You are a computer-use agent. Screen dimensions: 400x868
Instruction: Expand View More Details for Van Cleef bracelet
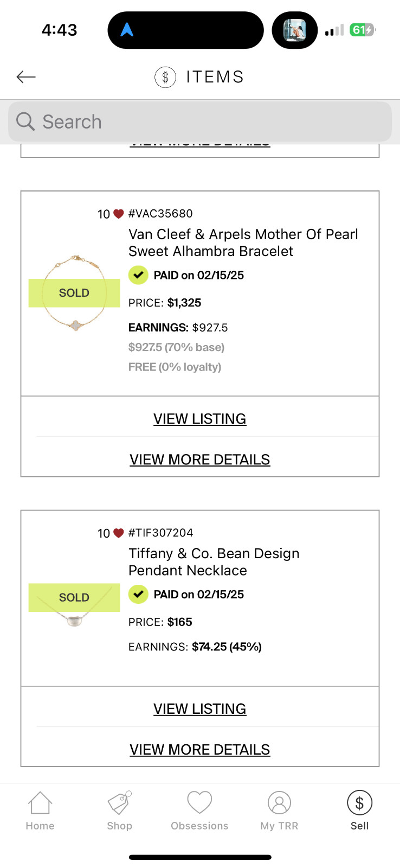(x=200, y=459)
